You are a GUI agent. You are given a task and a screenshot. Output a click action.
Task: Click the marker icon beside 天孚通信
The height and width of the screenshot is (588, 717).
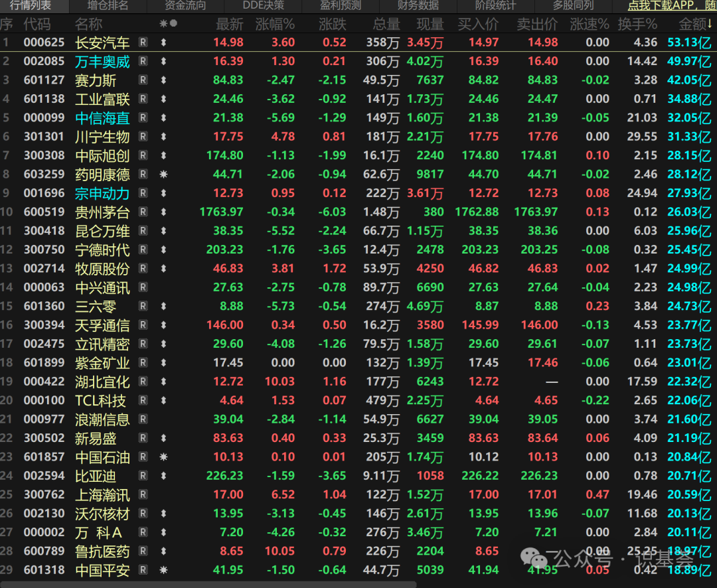[164, 325]
